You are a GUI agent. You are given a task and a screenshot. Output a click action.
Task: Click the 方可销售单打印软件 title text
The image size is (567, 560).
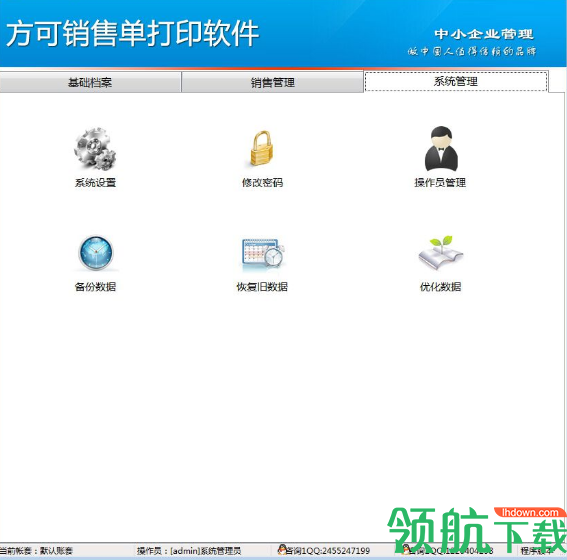coord(132,33)
